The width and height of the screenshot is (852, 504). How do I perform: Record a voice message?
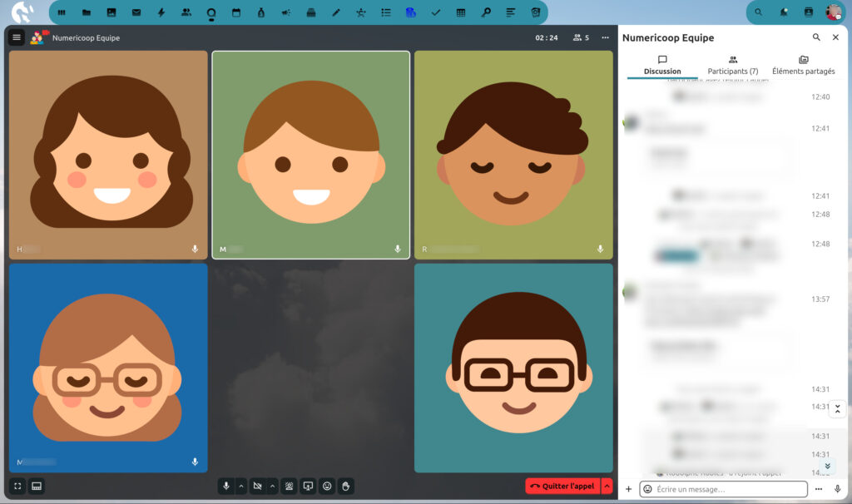[837, 489]
